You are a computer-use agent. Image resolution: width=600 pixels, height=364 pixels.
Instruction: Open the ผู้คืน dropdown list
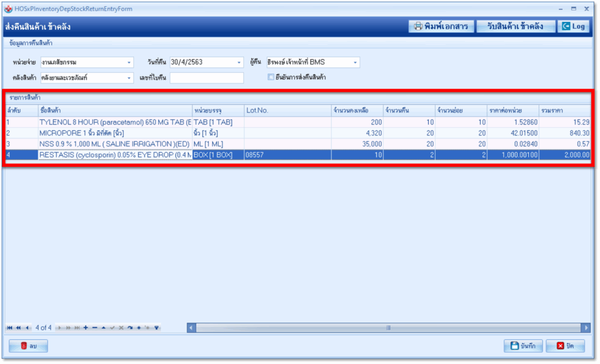pos(355,62)
